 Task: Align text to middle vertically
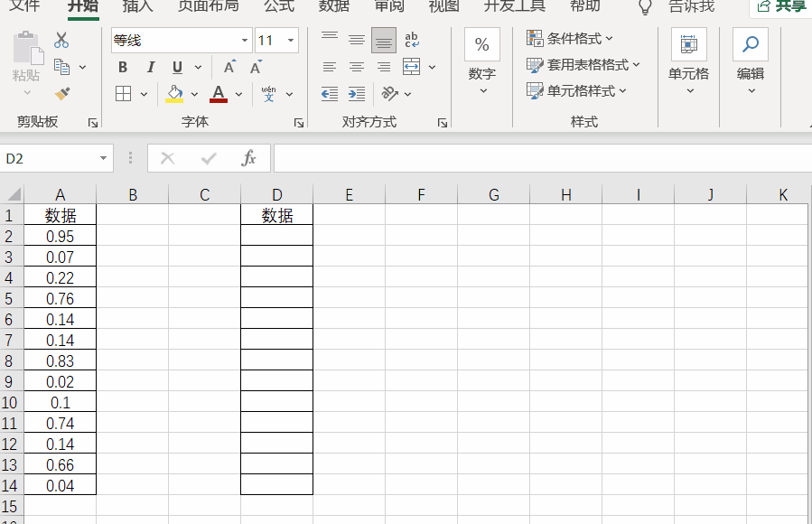pyautogui.click(x=356, y=40)
